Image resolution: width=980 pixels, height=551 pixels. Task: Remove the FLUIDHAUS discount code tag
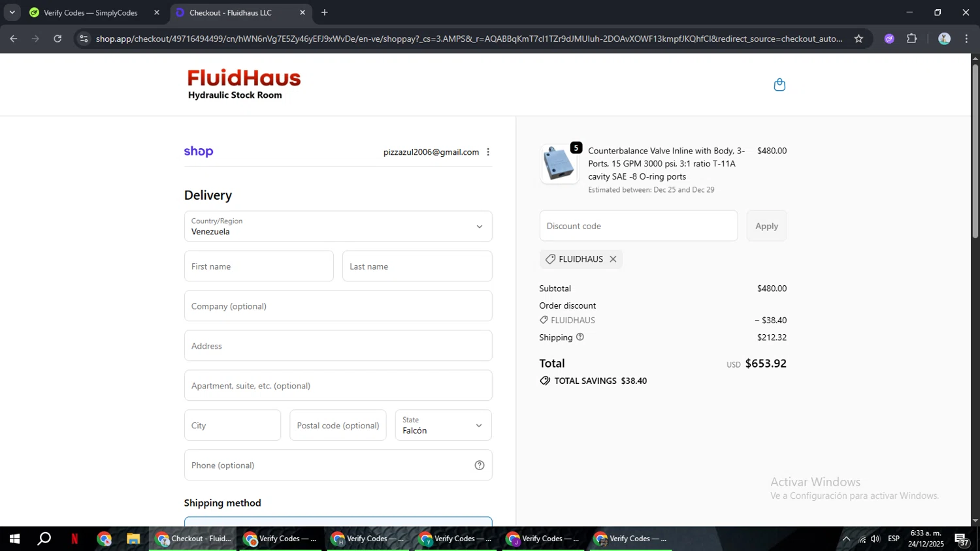click(x=613, y=259)
